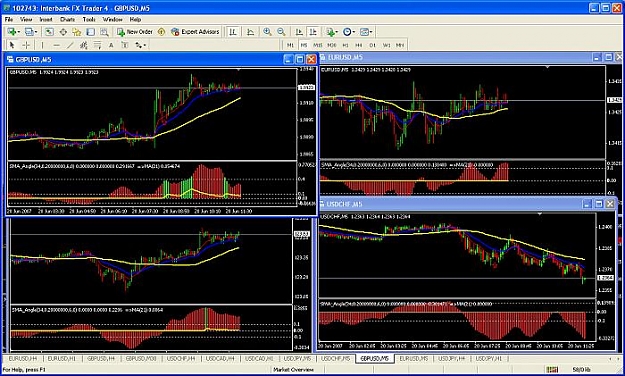Open the Insert menu
Image resolution: width=625 pixels, height=376 pixels.
click(46, 19)
